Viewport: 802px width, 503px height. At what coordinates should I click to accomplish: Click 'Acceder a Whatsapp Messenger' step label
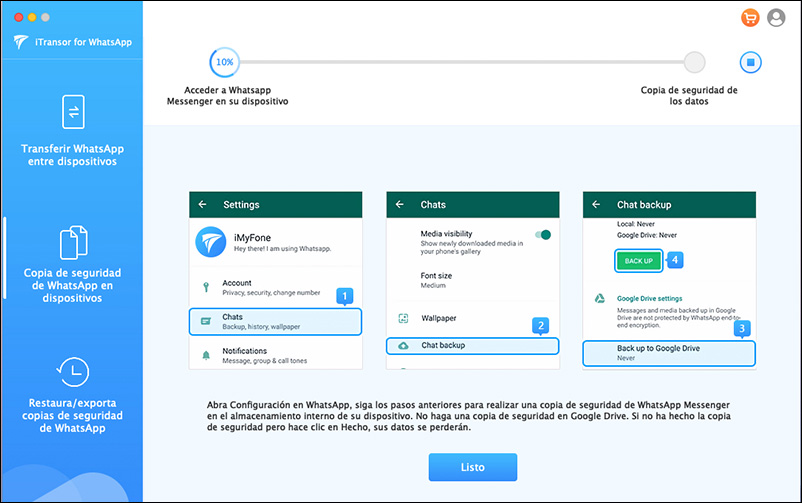[x=228, y=96]
